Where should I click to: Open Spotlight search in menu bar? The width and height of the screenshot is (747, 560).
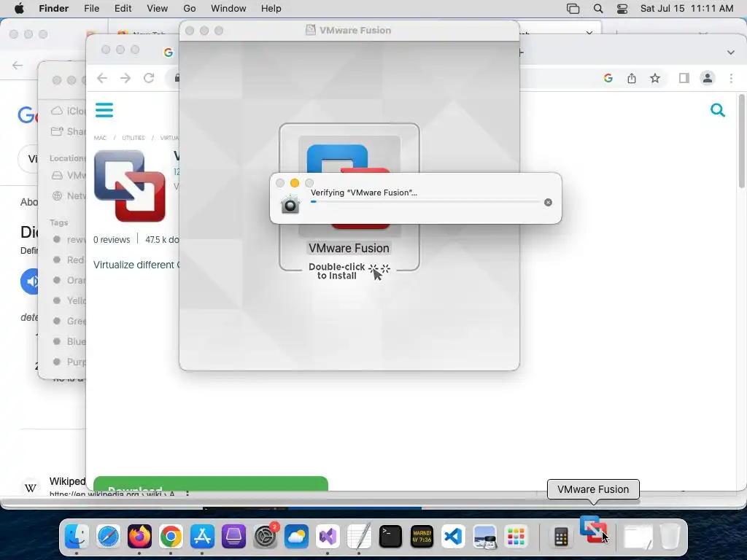598,9
